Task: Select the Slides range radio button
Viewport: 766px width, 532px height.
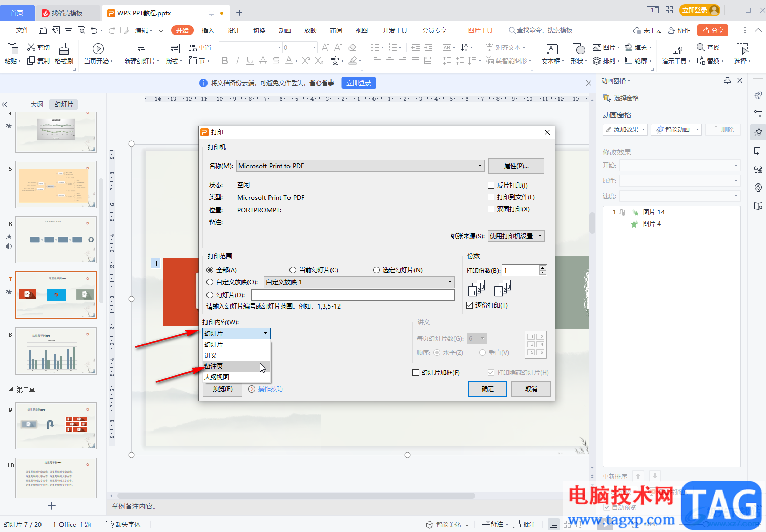Action: (210, 295)
